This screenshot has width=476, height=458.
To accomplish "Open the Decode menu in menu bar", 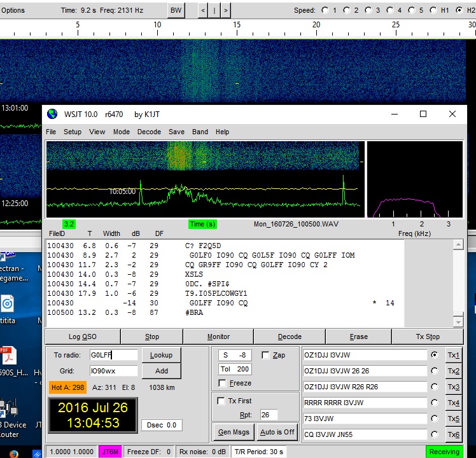I will pyautogui.click(x=149, y=132).
